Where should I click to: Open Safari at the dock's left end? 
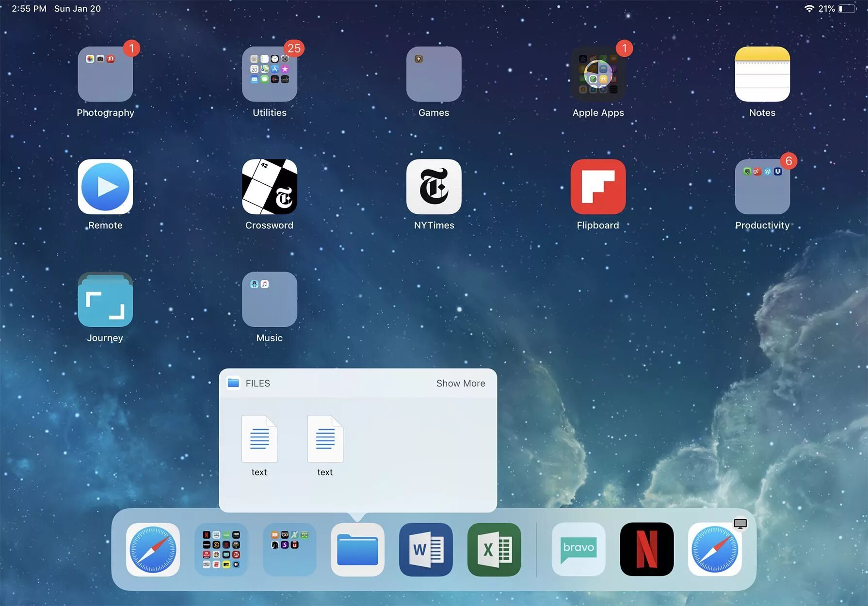[153, 549]
